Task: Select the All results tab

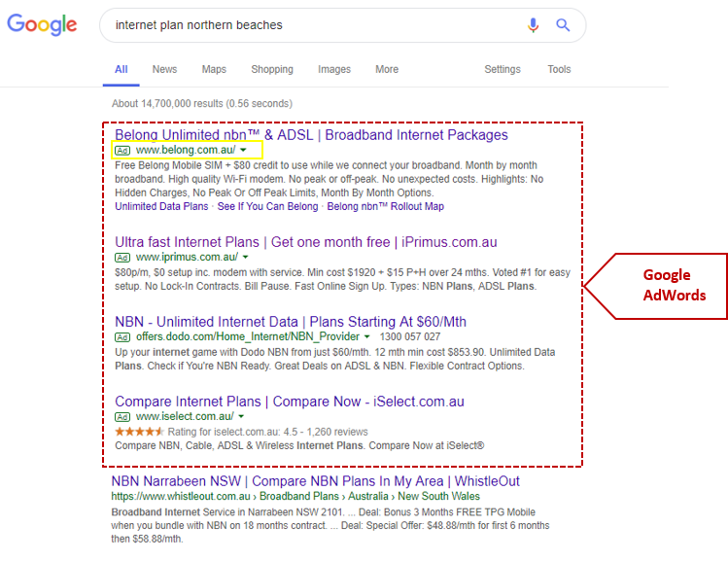Action: [x=121, y=69]
